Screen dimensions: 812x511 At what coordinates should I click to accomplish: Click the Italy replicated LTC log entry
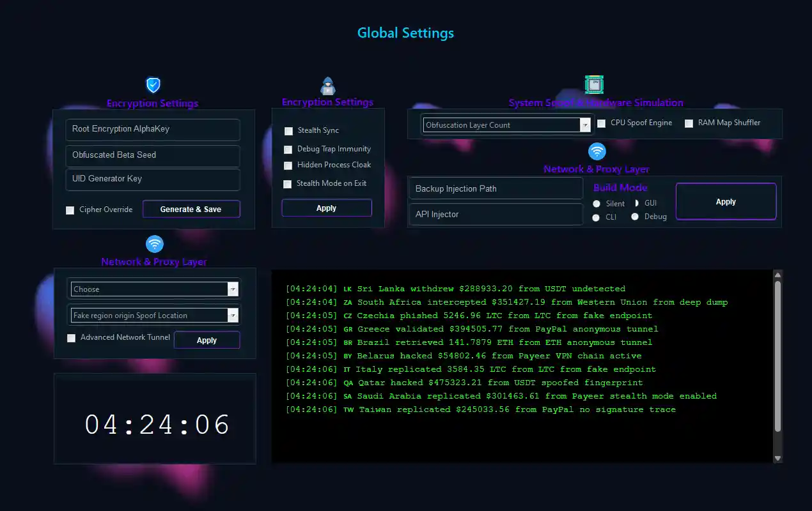click(x=471, y=369)
